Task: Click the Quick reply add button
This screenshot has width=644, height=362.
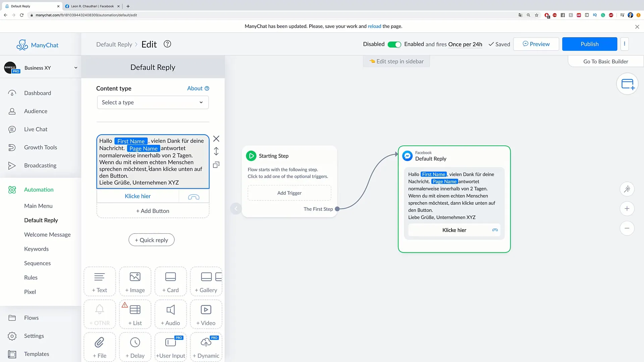Action: 151,240
